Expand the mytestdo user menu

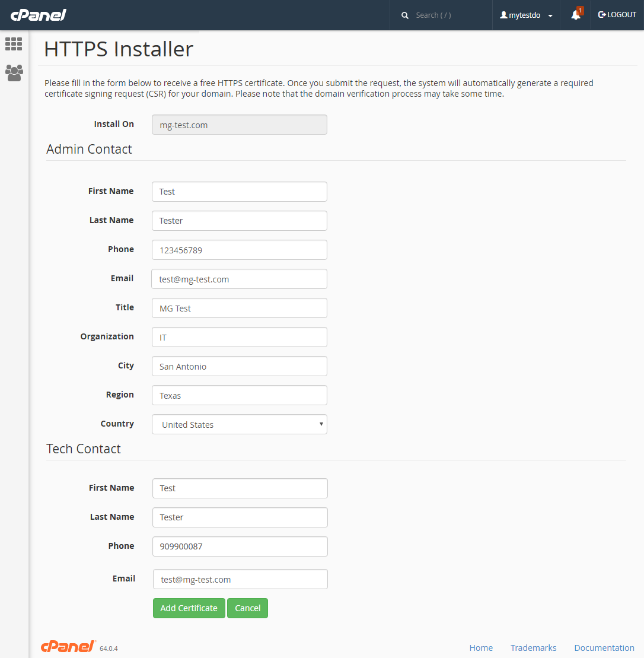526,15
